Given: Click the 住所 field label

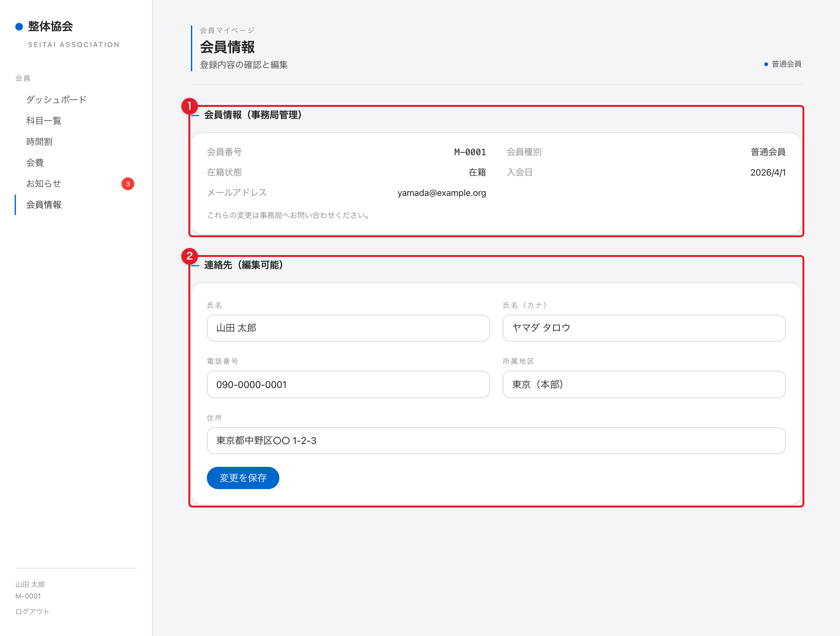Looking at the screenshot, I should click(214, 418).
